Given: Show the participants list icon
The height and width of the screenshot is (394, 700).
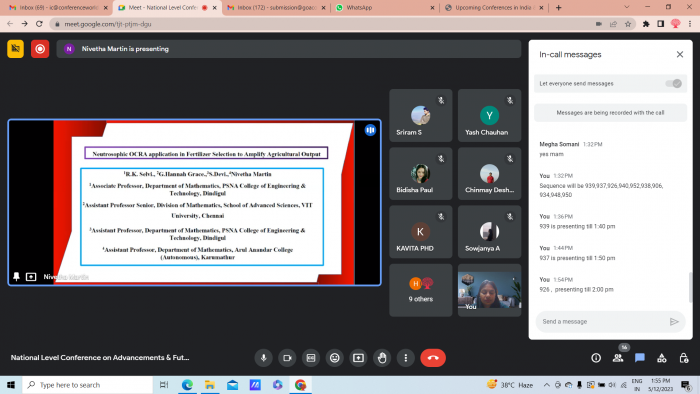Looking at the screenshot, I should click(x=618, y=358).
